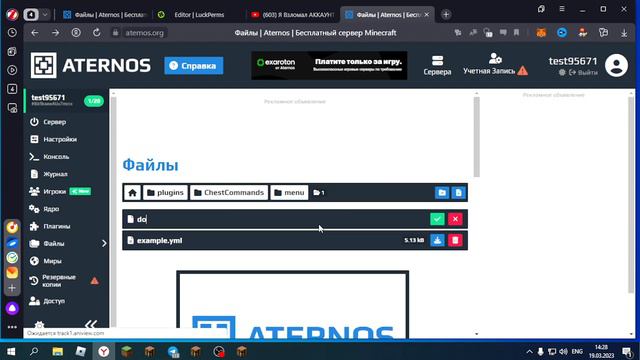Open side panel more options dots

[x=12, y=327]
